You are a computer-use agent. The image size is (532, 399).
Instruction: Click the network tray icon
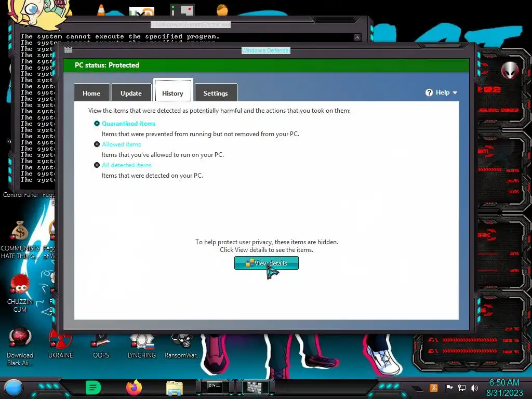coord(462,388)
